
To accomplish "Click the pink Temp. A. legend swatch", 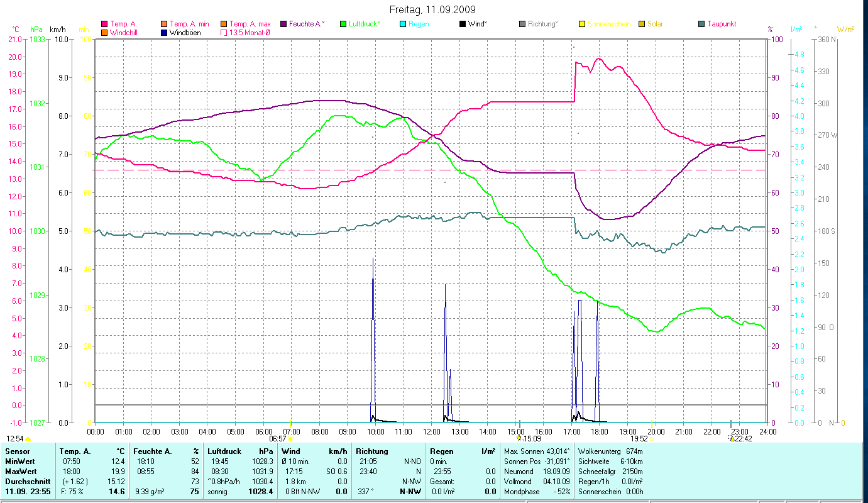I will click(x=104, y=24).
